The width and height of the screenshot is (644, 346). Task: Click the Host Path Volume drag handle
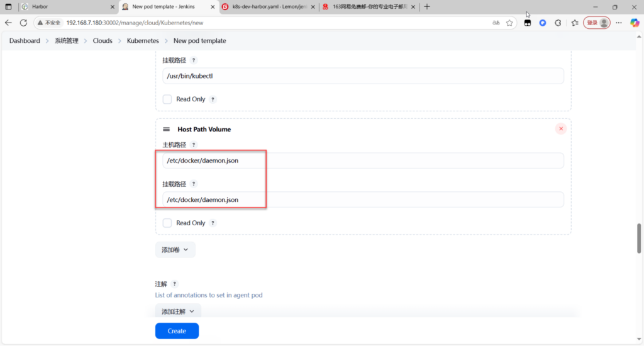click(x=167, y=129)
